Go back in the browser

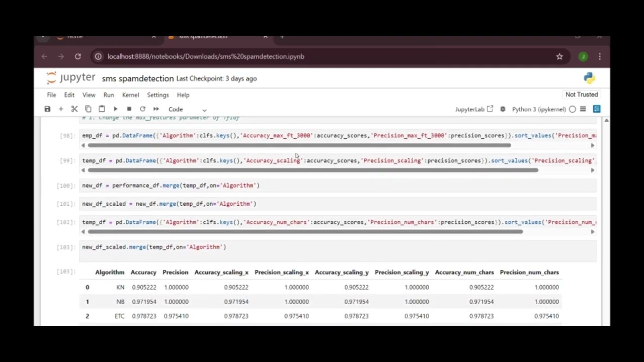click(44, 57)
